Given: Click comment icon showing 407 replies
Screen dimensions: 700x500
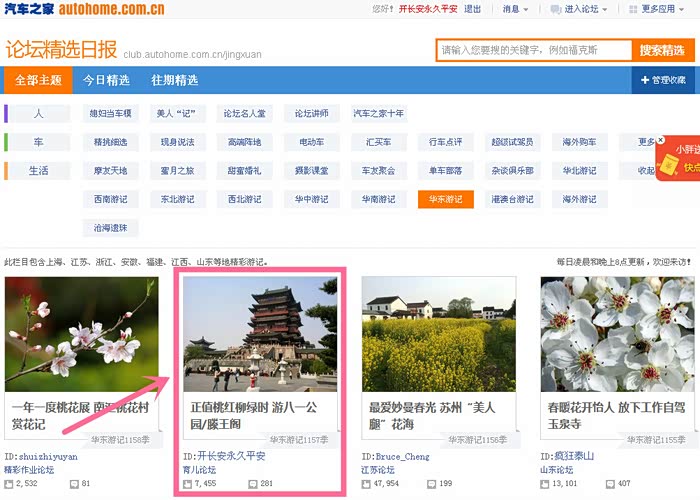Looking at the screenshot, I should click(x=610, y=484).
